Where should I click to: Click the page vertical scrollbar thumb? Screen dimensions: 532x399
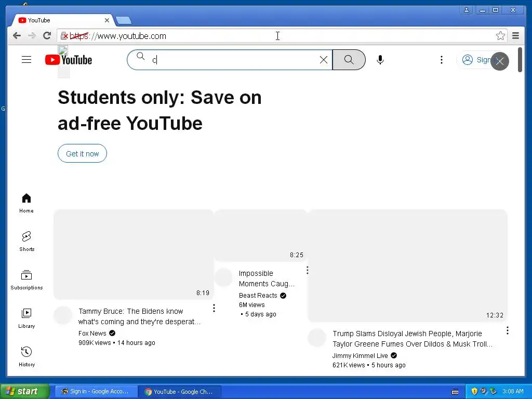click(x=520, y=60)
